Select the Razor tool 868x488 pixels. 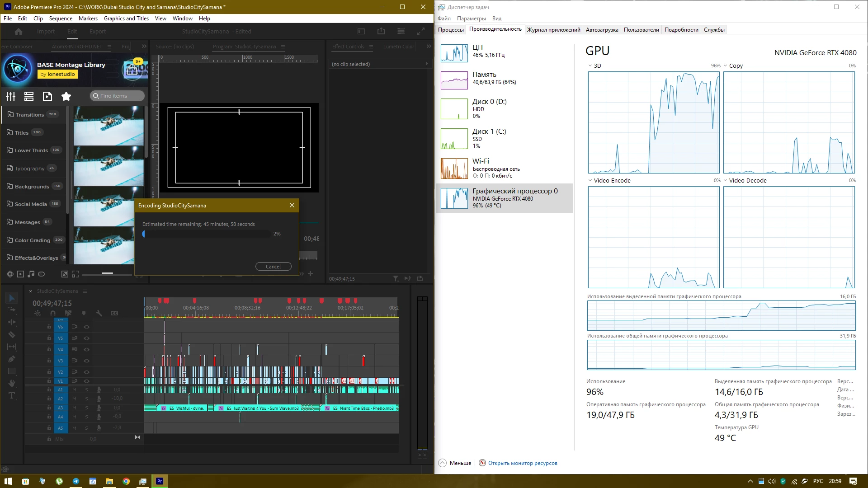(12, 335)
